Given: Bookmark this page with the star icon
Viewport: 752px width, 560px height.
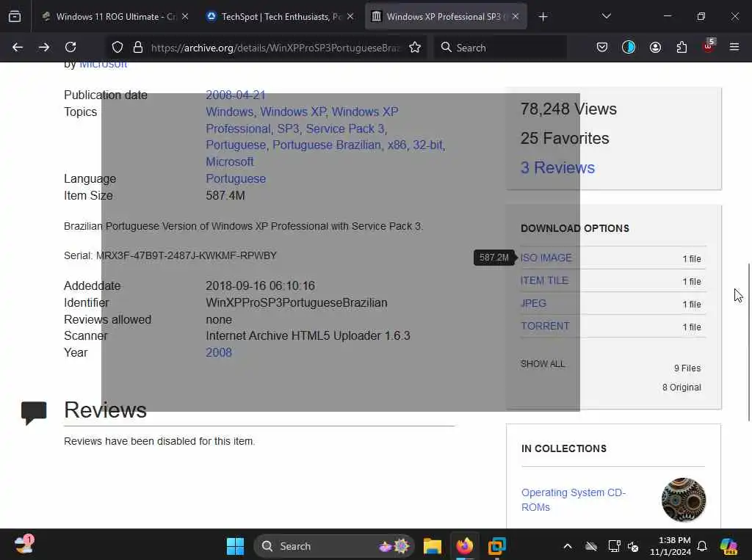Looking at the screenshot, I should click(x=415, y=48).
